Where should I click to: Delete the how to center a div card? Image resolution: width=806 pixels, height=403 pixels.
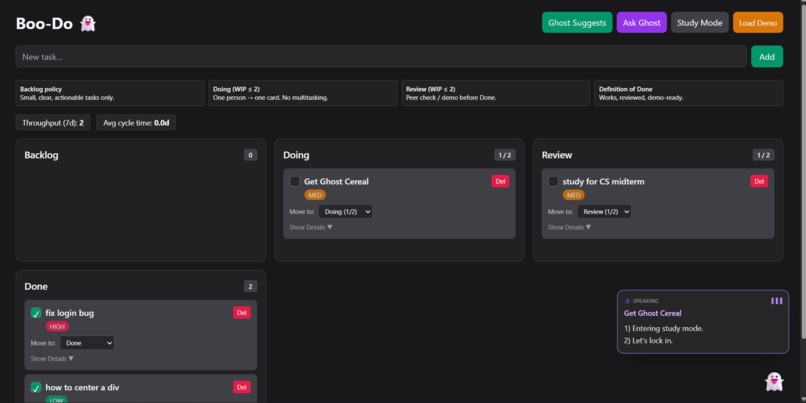pyautogui.click(x=242, y=387)
